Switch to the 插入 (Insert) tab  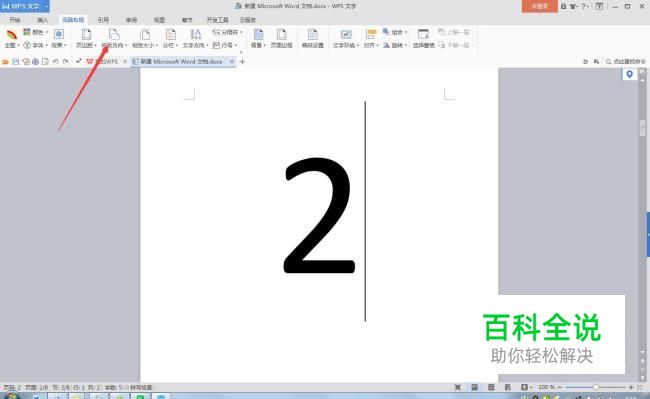tap(43, 20)
